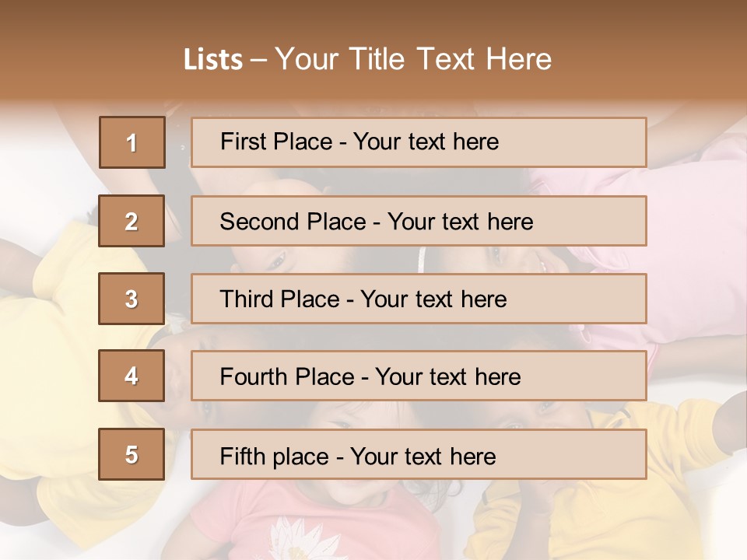Click the brown box labeled 3

pyautogui.click(x=132, y=299)
